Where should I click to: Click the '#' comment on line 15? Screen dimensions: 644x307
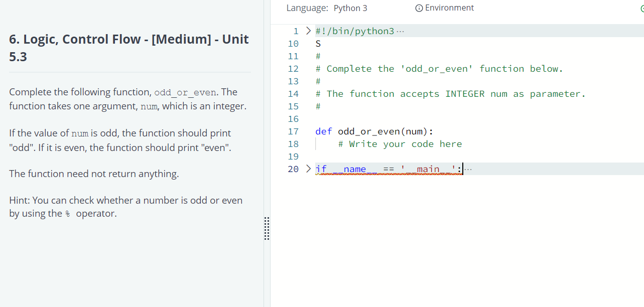tap(318, 107)
